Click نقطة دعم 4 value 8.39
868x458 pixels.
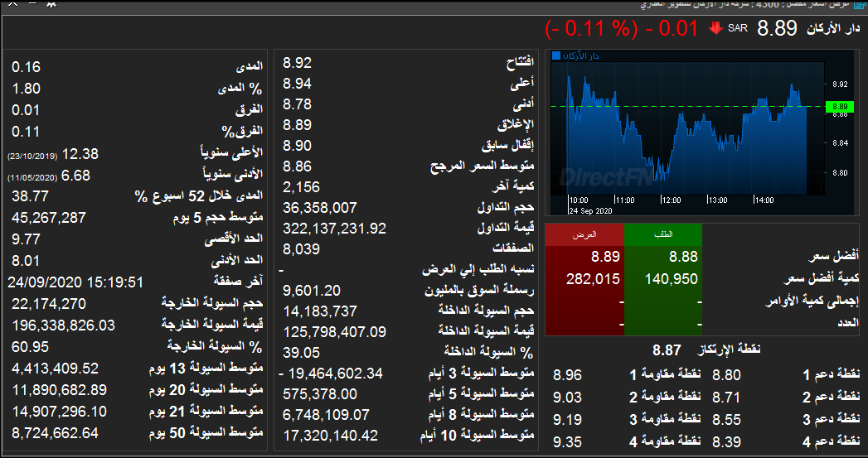(x=726, y=442)
